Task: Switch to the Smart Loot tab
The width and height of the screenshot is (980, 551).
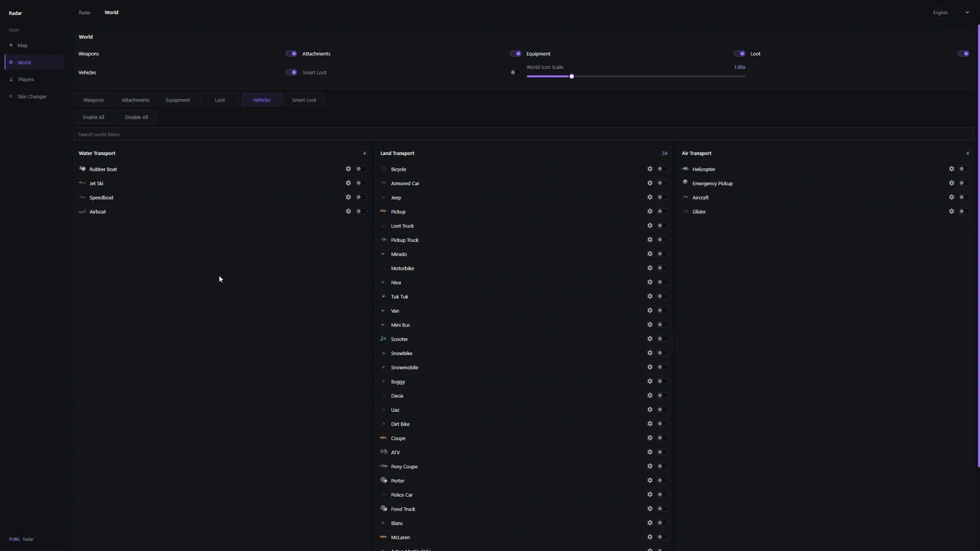Action: point(304,100)
